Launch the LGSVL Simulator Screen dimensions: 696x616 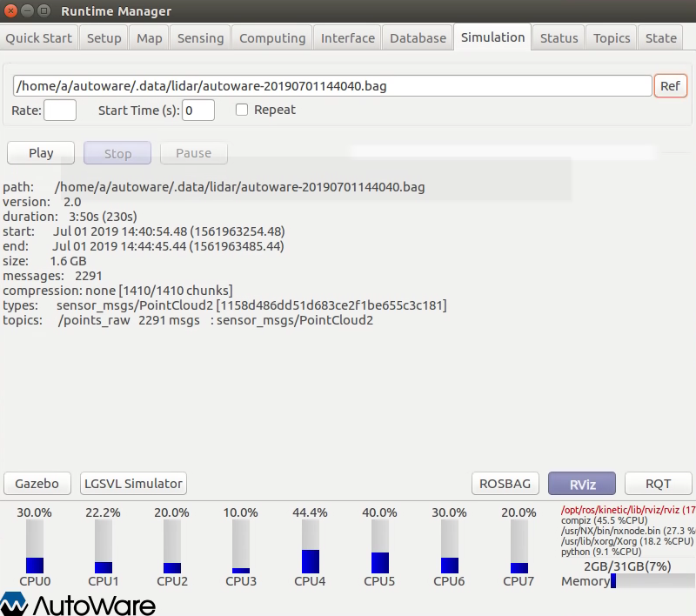tap(133, 483)
